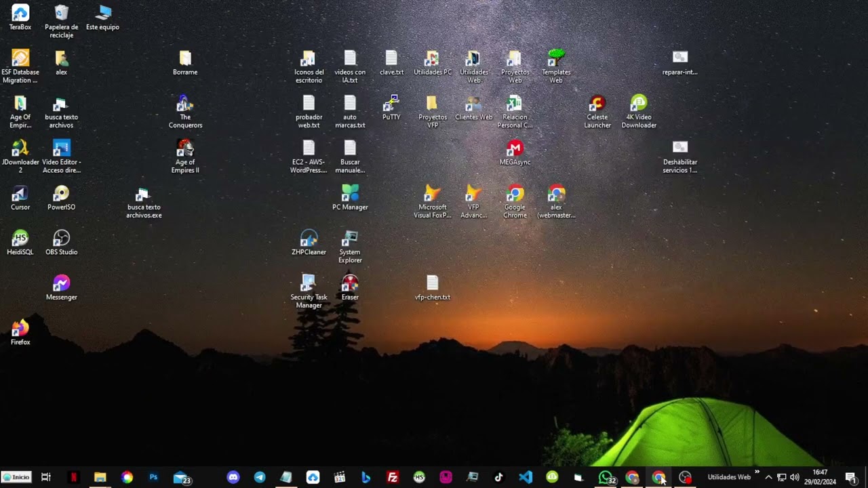Select The Conquerors game icon
Image resolution: width=868 pixels, height=488 pixels.
185,112
